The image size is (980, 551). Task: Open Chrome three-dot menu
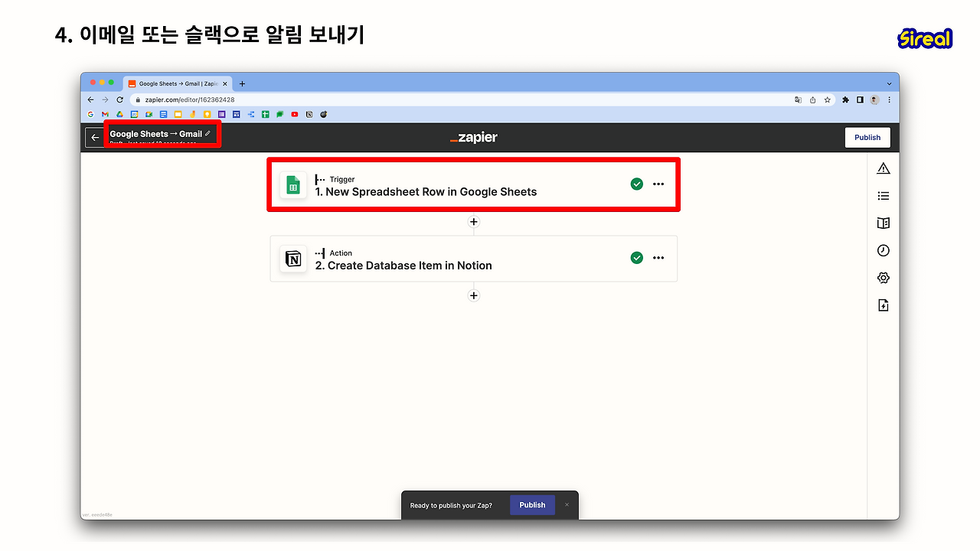tap(890, 99)
